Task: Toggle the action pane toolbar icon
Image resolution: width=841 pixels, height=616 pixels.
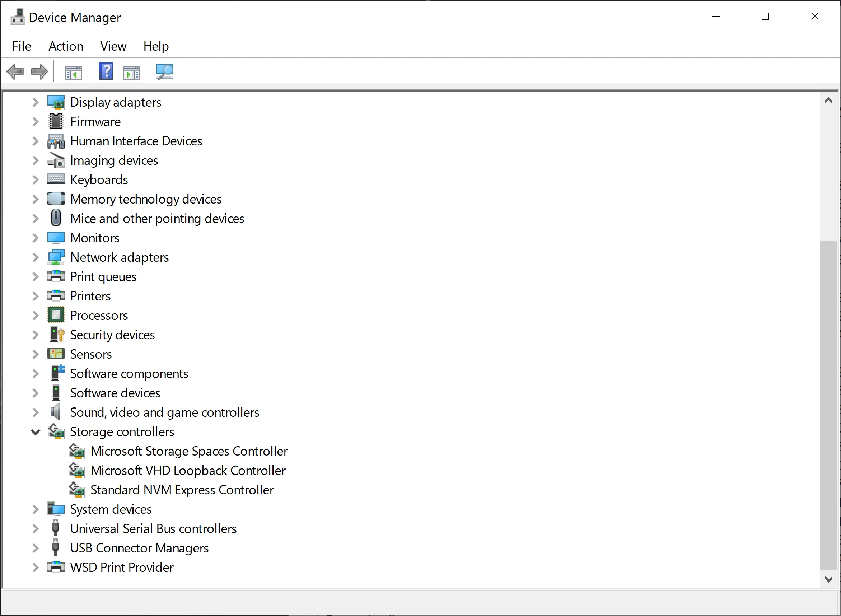Action: point(131,71)
